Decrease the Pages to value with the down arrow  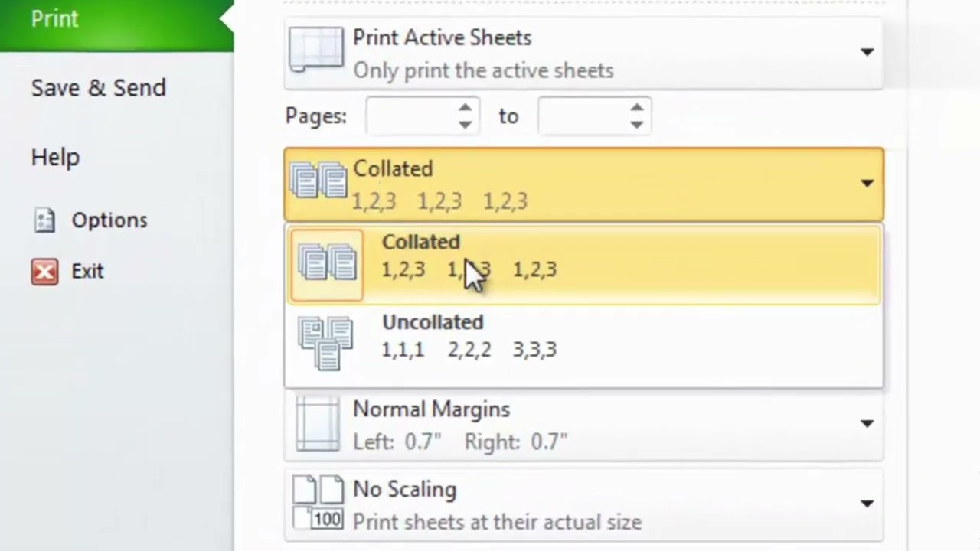637,125
